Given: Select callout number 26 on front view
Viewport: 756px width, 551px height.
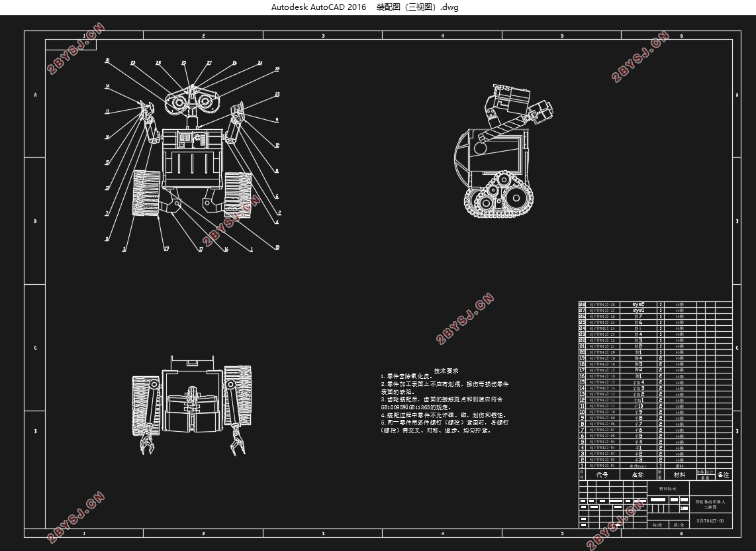Looking at the screenshot, I should pyautogui.click(x=235, y=63).
